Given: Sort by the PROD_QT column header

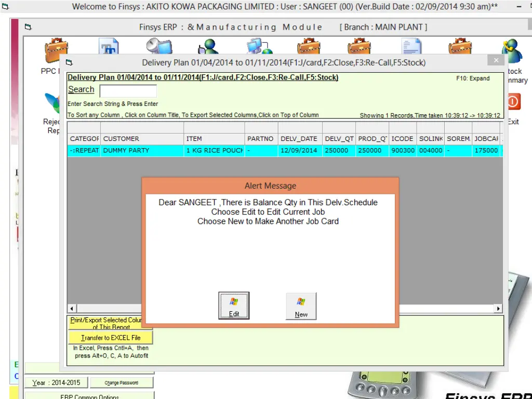Looking at the screenshot, I should coord(372,139).
